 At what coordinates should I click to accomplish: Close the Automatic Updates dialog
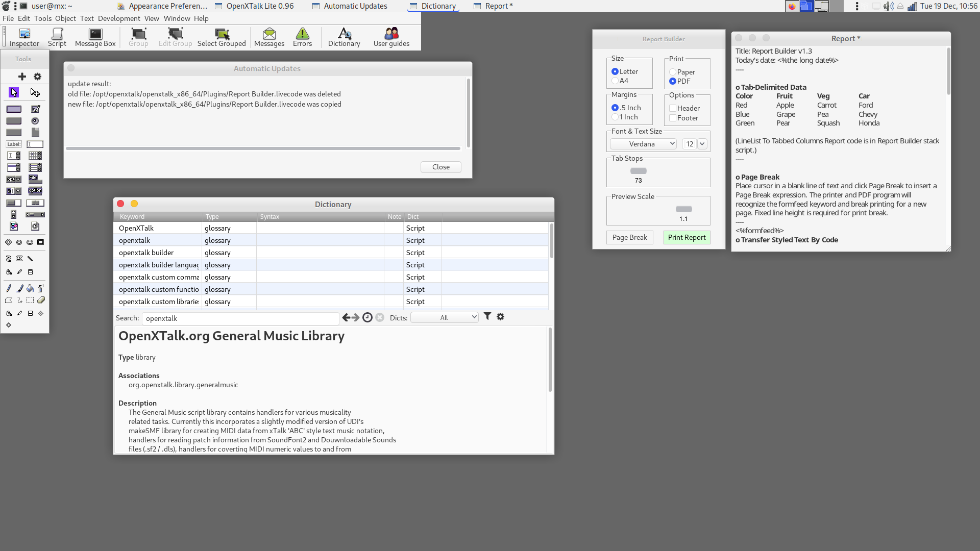(x=441, y=167)
